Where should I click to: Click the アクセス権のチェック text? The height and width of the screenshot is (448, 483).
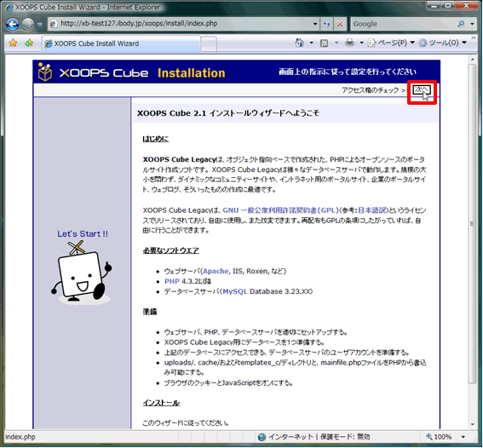point(370,90)
